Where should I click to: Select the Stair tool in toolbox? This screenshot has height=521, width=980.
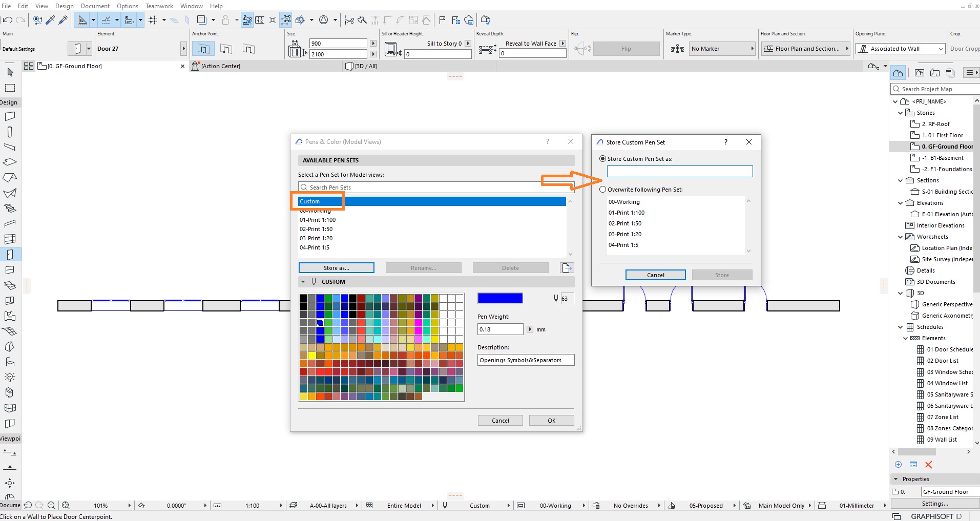(10, 209)
